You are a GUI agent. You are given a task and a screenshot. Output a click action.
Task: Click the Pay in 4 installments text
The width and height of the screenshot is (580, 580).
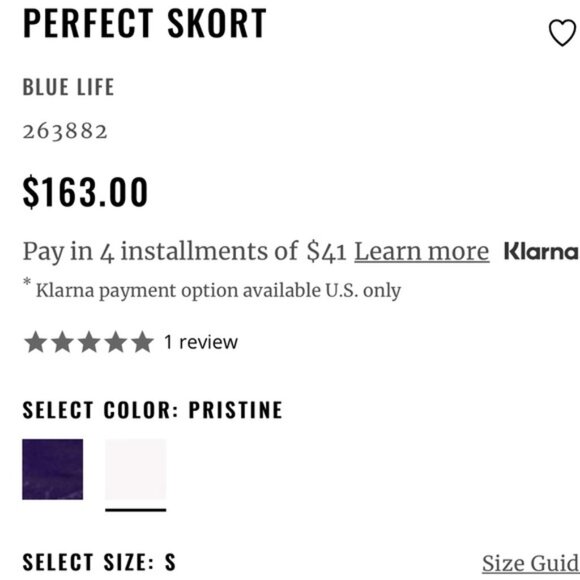tap(184, 252)
